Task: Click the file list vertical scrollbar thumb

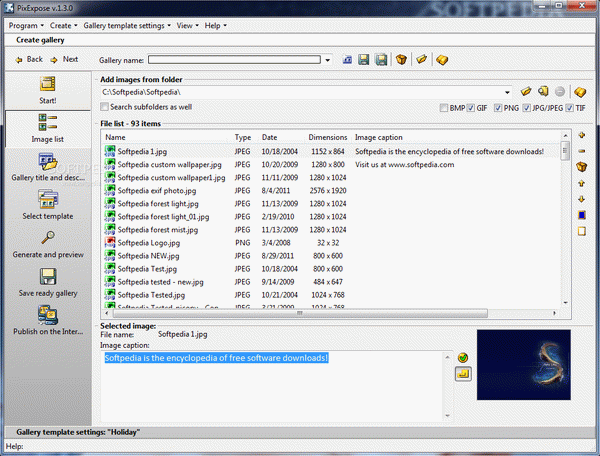Action: pyautogui.click(x=565, y=150)
